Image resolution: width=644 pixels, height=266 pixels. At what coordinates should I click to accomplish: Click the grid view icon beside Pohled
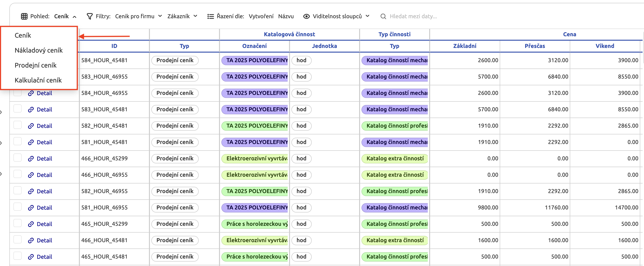click(x=24, y=16)
